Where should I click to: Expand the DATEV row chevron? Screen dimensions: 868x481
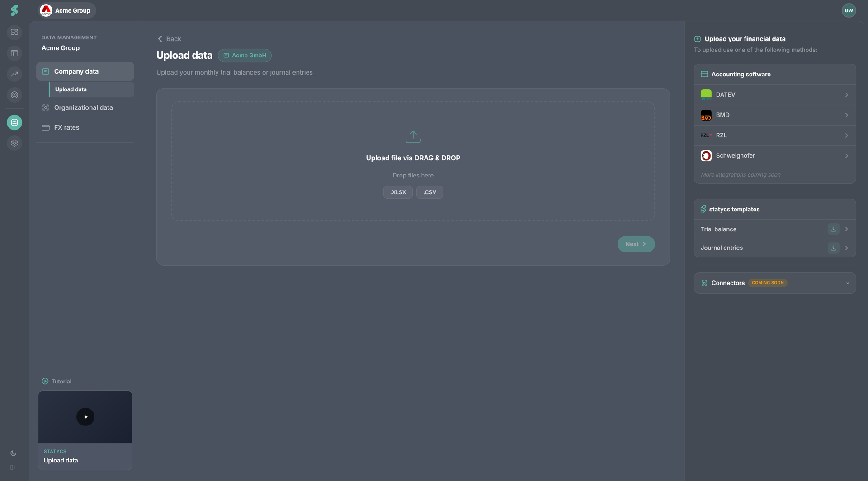[846, 95]
